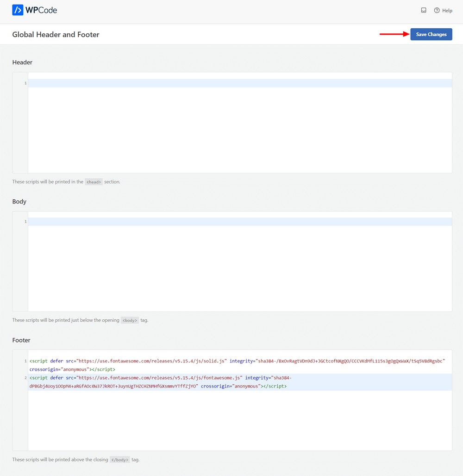This screenshot has width=463, height=476.
Task: Click the </body> code tag in the description
Action: 120,460
